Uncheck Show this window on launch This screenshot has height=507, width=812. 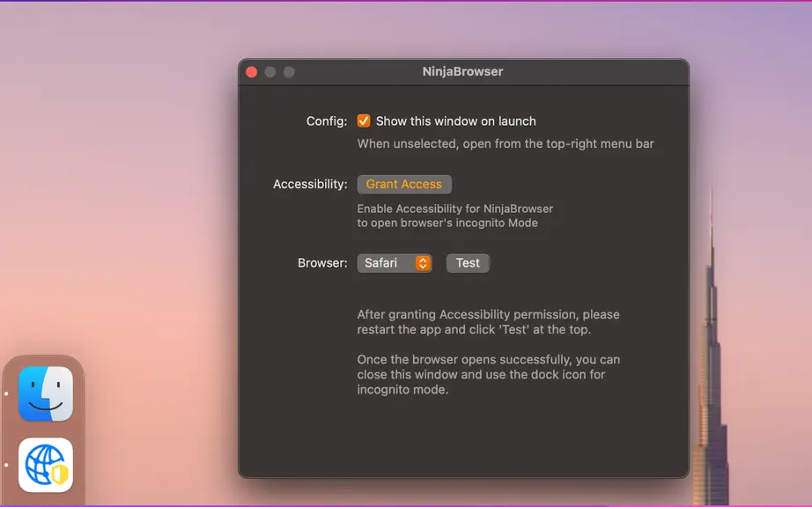[x=364, y=121]
